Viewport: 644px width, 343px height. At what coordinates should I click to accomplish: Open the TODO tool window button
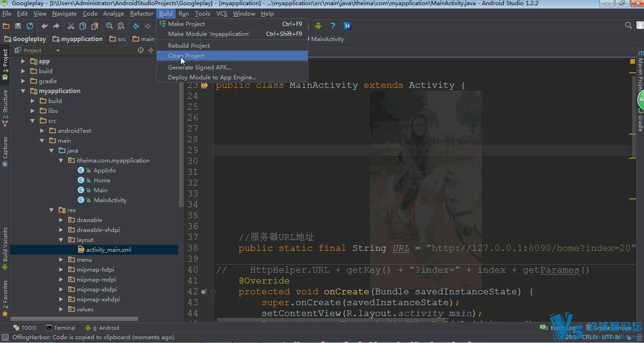click(25, 328)
